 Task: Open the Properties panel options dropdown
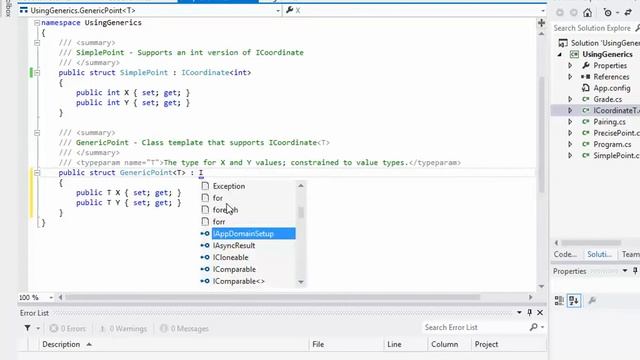pyautogui.click(x=625, y=271)
